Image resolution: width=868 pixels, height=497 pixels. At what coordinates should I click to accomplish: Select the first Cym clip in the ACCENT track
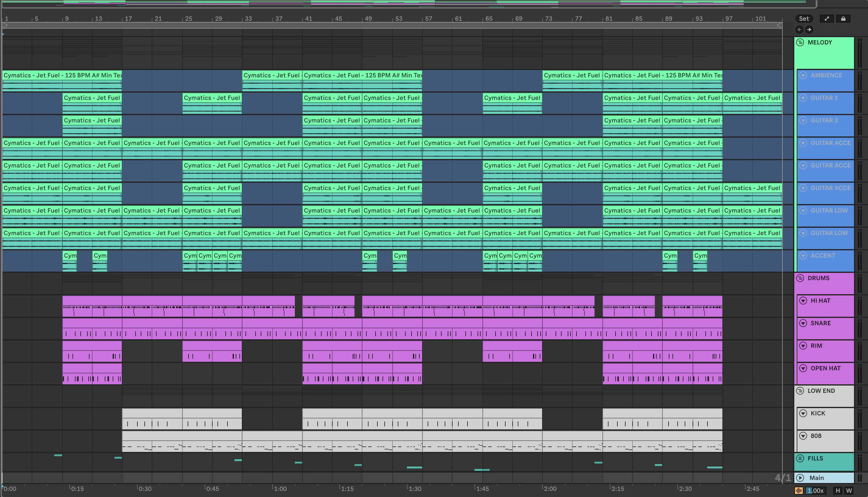(70, 261)
